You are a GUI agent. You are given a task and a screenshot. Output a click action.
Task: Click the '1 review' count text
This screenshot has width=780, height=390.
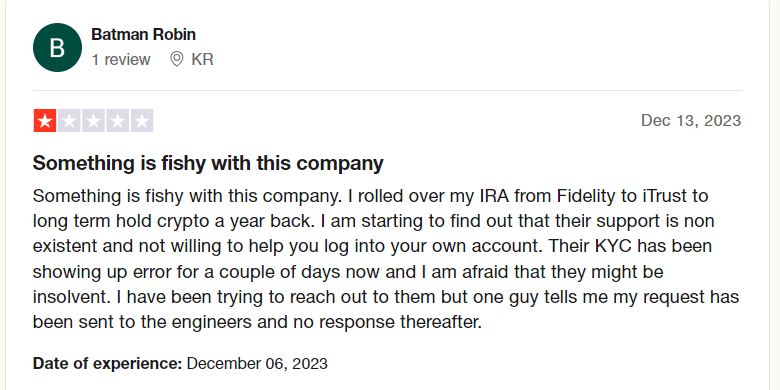coord(121,60)
